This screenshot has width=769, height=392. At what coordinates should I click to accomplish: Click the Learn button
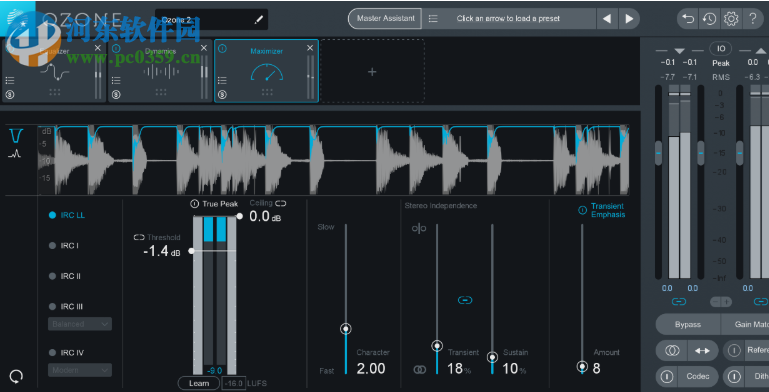[199, 383]
